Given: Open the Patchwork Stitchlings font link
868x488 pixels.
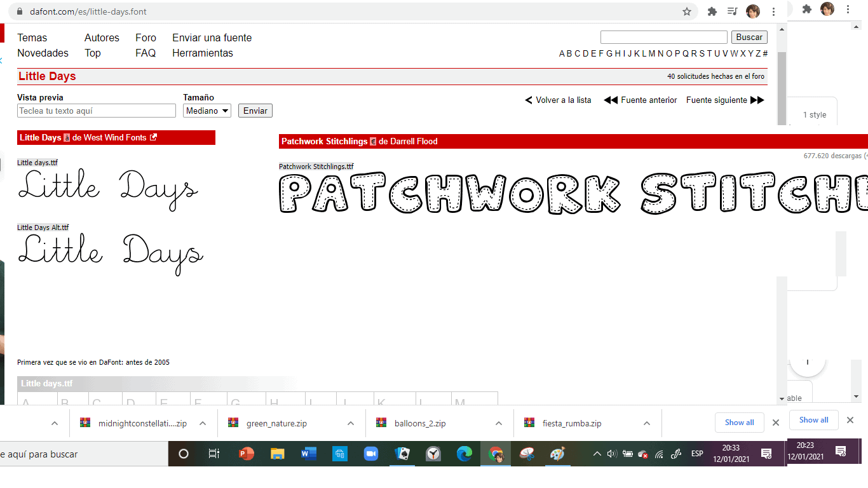Looking at the screenshot, I should (x=324, y=142).
